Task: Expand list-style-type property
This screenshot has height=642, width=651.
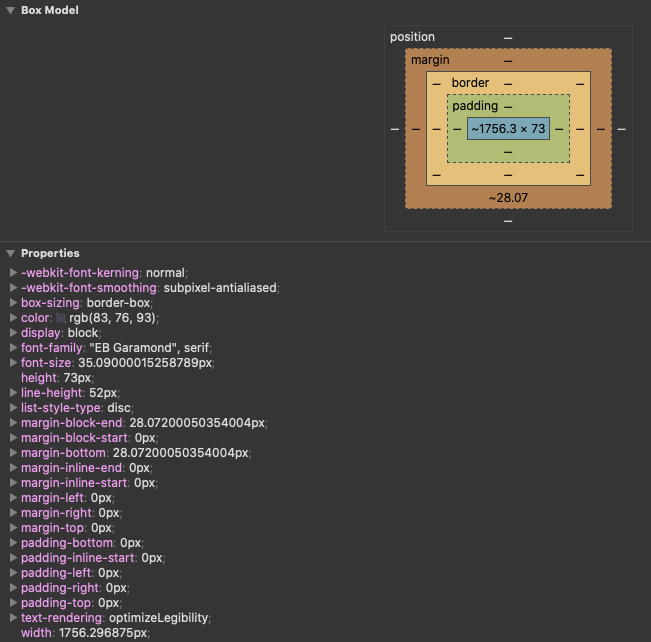Action: point(13,407)
